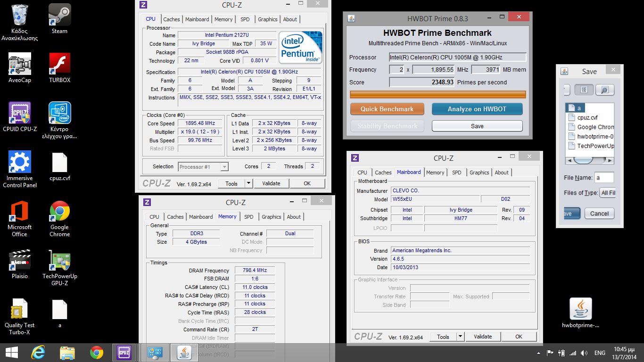Launch the CPUID CPU-Z desktop shortcut

(x=20, y=117)
